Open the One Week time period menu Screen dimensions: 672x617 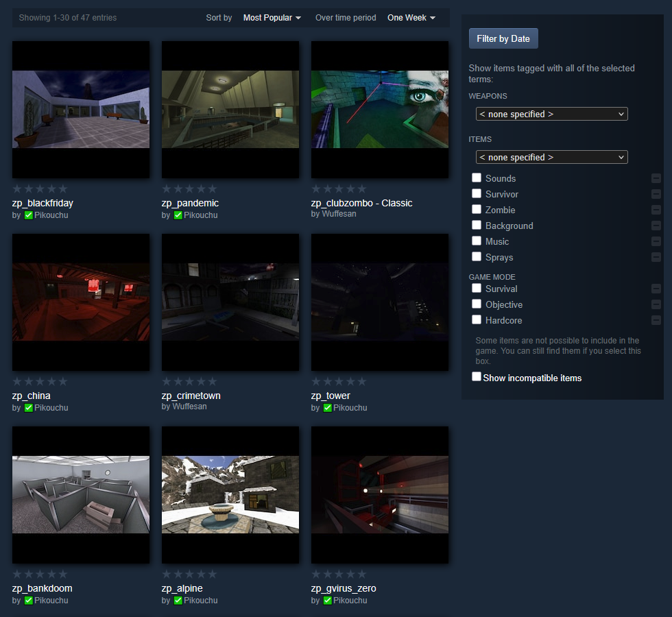tap(411, 18)
